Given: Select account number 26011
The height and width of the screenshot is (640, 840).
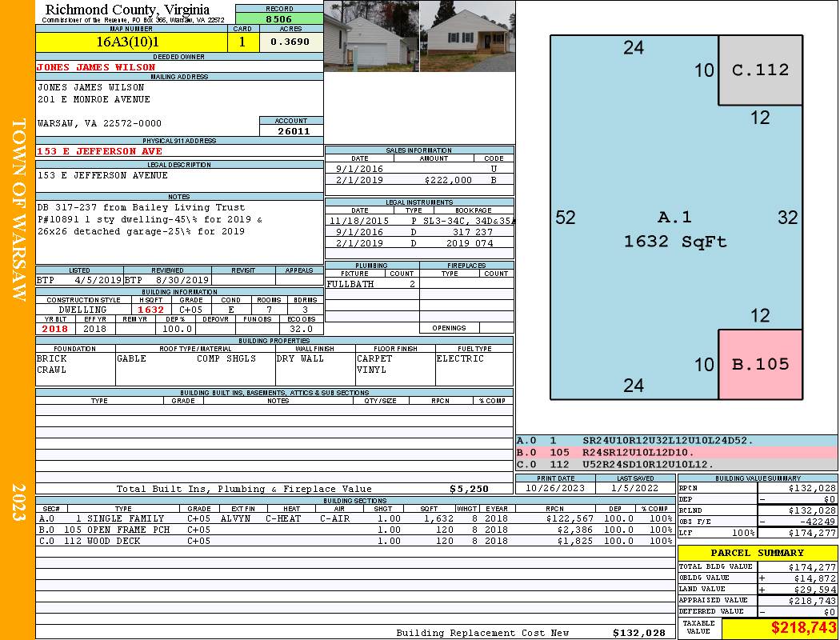Looking at the screenshot, I should [294, 130].
